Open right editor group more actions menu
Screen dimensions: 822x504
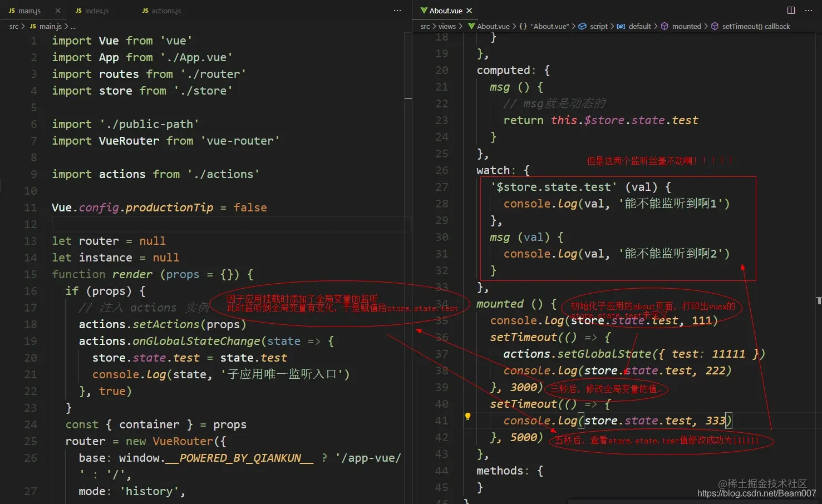(809, 11)
